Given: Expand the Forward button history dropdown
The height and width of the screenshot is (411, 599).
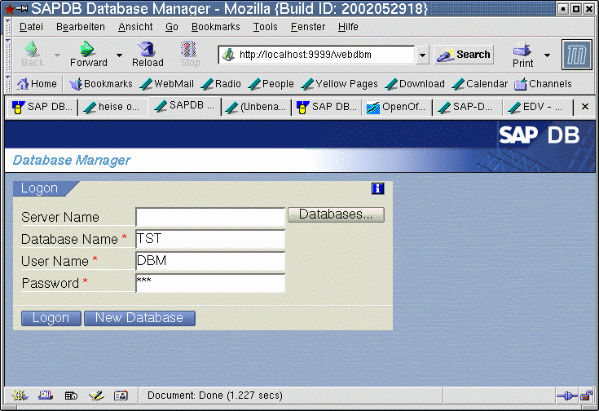Looking at the screenshot, I should click(119, 55).
